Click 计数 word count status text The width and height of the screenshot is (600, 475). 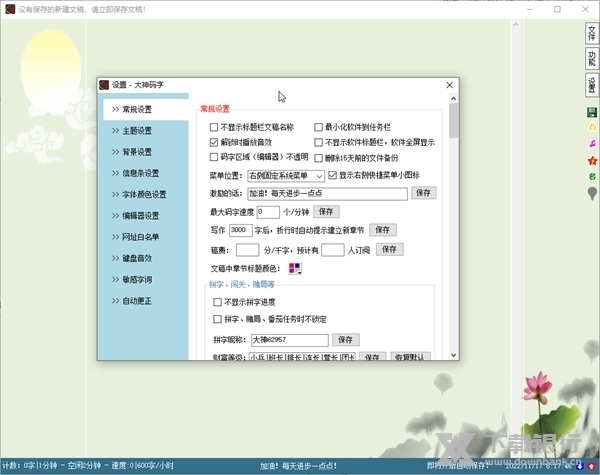coord(29,466)
